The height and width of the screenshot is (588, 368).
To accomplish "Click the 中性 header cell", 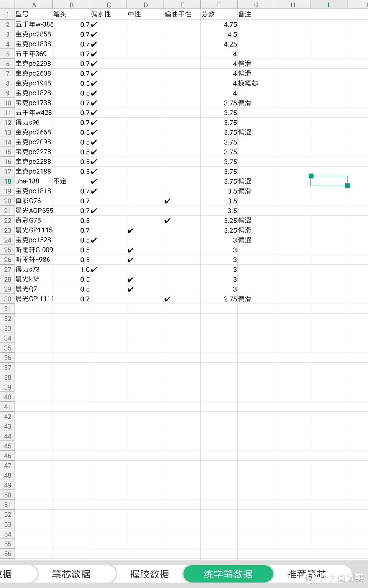I will pos(146,15).
